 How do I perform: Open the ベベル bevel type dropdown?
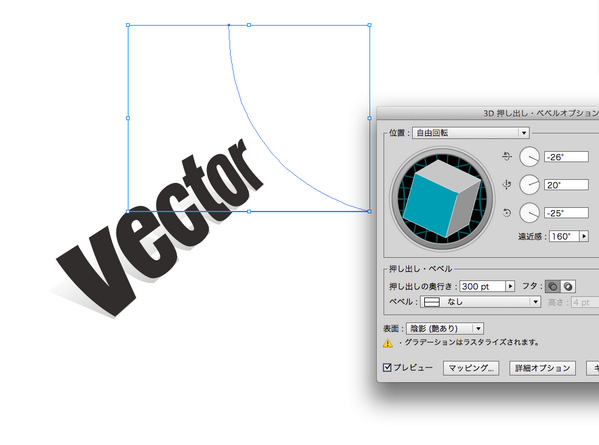tap(481, 302)
